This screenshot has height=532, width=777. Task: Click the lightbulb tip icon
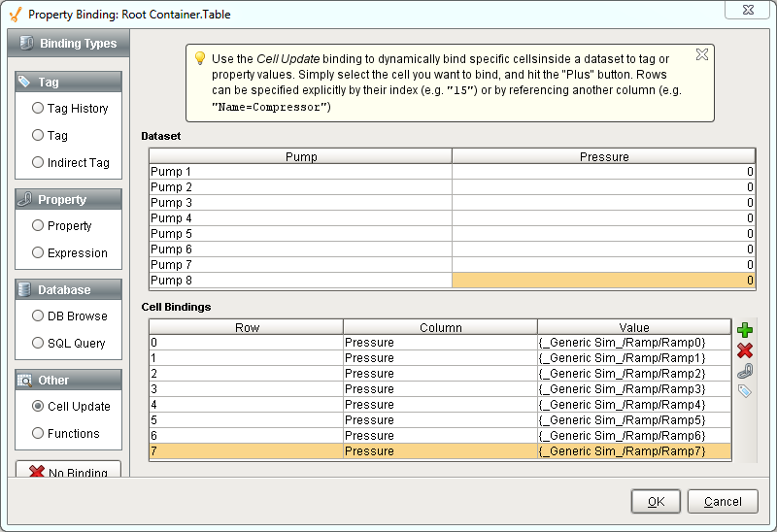point(200,58)
